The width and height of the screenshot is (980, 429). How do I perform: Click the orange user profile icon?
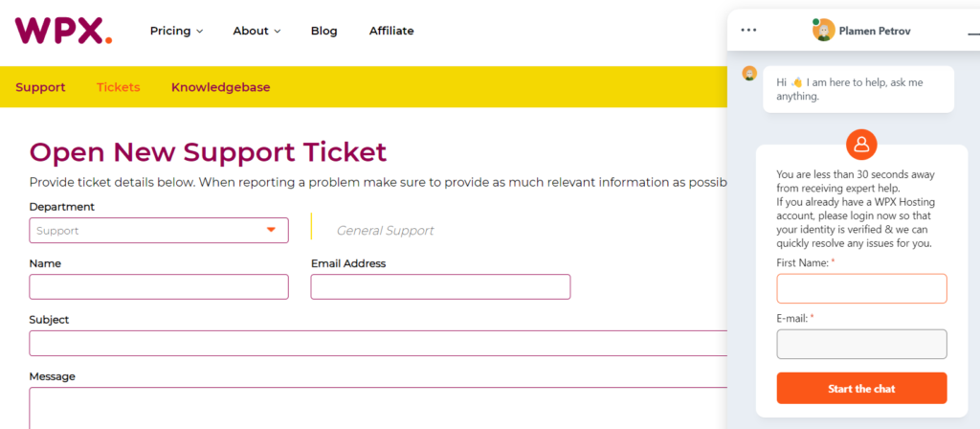(x=861, y=145)
